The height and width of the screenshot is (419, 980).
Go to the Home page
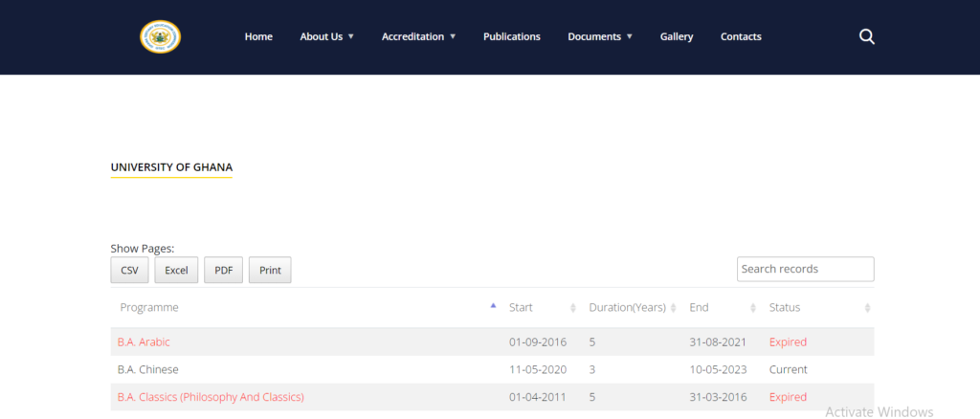(x=258, y=37)
